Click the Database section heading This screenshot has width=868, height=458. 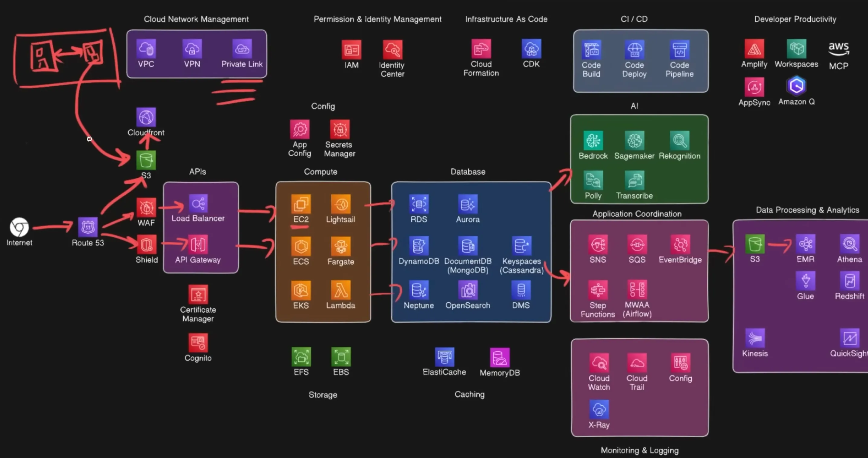pyautogui.click(x=468, y=172)
